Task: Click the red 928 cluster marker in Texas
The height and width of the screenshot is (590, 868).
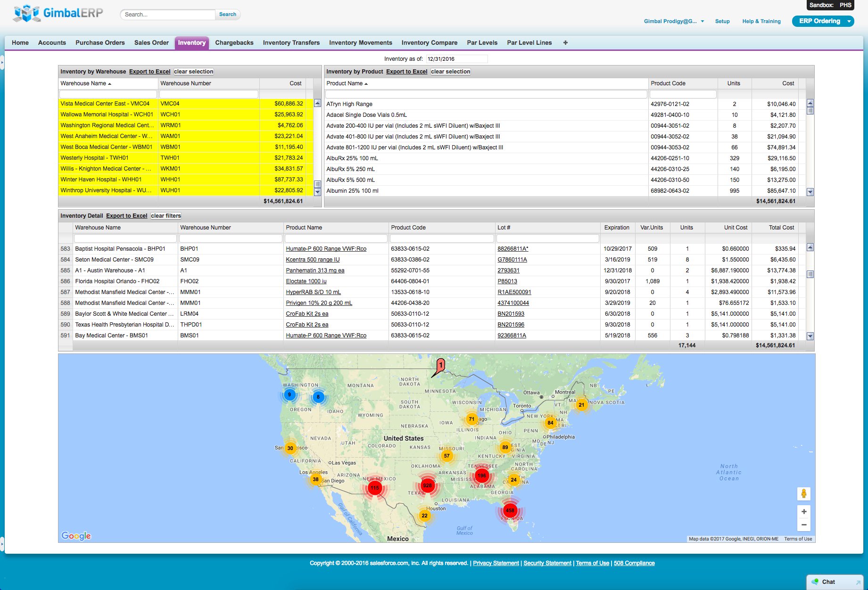Action: 427,485
